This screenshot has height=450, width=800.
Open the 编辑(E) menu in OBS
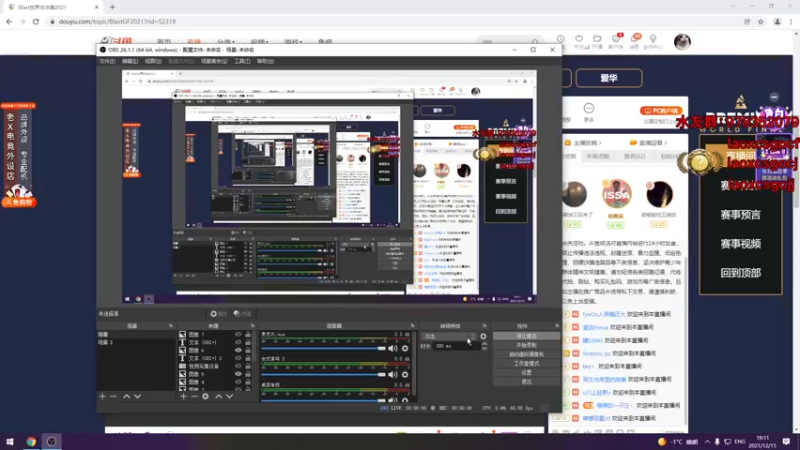pyautogui.click(x=130, y=61)
